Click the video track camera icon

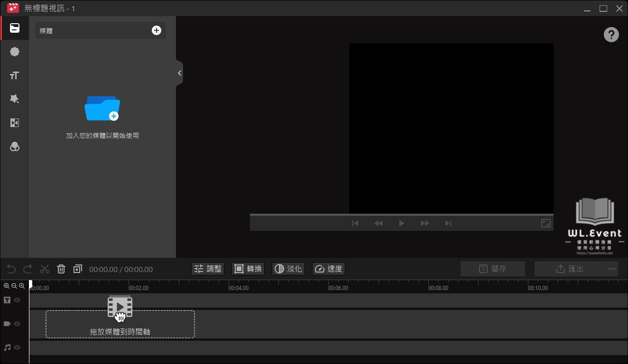point(7,324)
